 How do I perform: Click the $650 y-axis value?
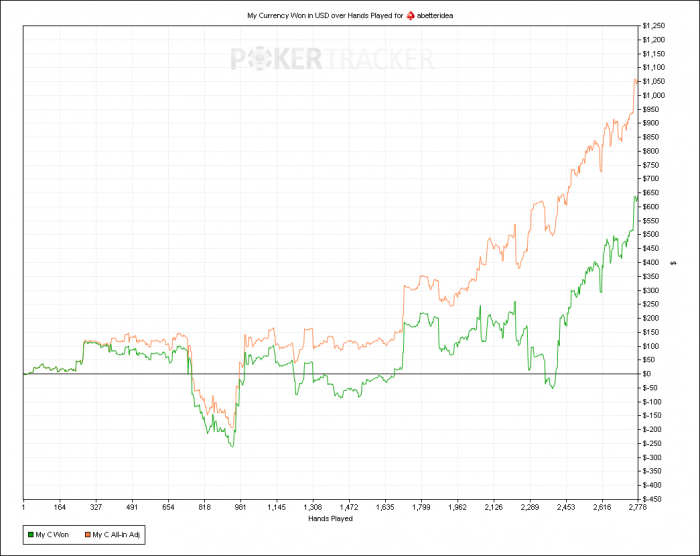[651, 192]
